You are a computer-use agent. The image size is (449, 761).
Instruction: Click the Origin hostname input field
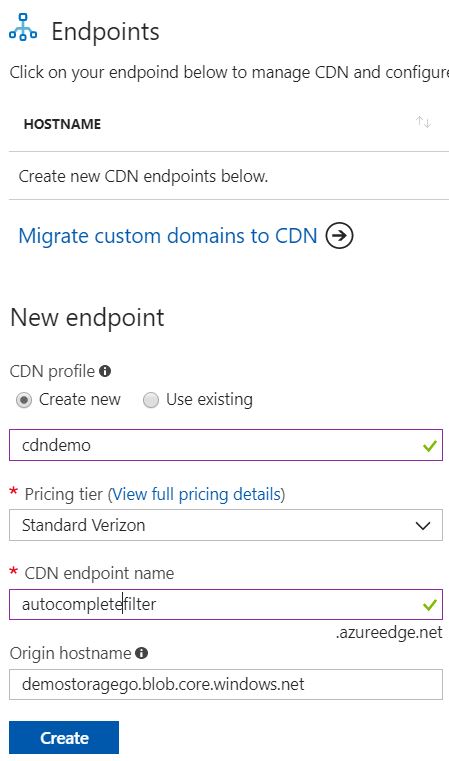226,684
